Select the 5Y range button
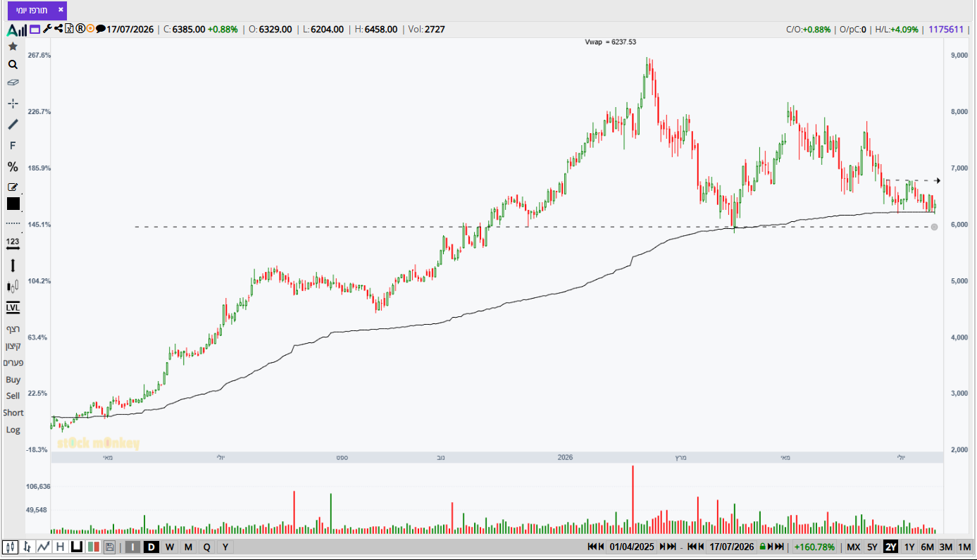The height and width of the screenshot is (560, 977). (x=872, y=547)
